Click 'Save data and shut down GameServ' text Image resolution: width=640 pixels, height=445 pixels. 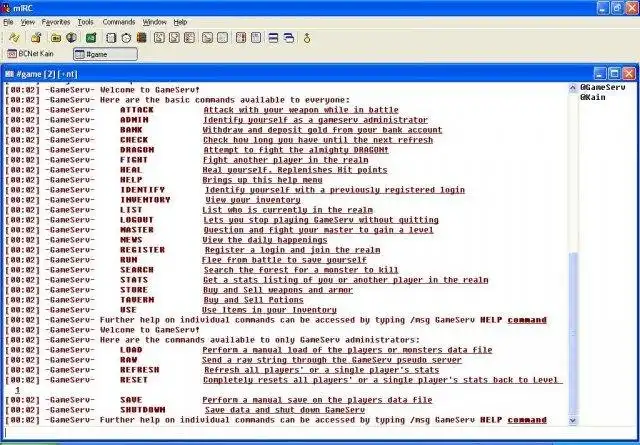click(285, 409)
